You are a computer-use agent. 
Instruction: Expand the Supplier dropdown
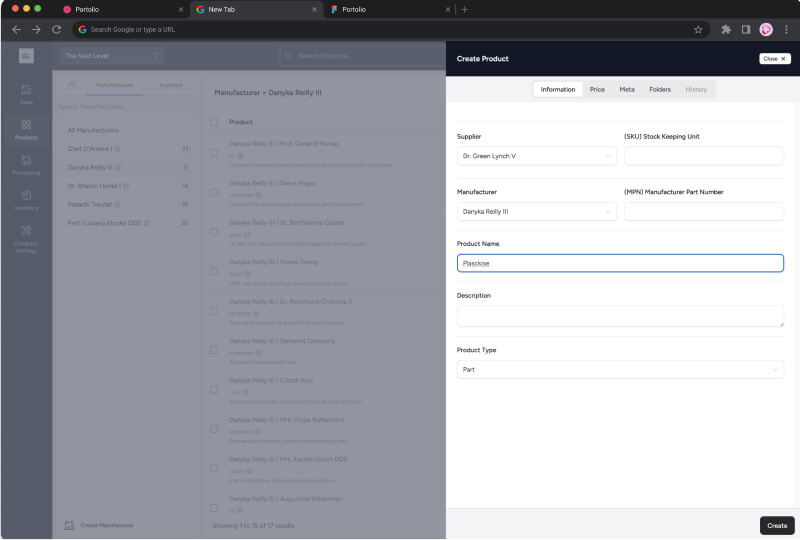pos(537,156)
